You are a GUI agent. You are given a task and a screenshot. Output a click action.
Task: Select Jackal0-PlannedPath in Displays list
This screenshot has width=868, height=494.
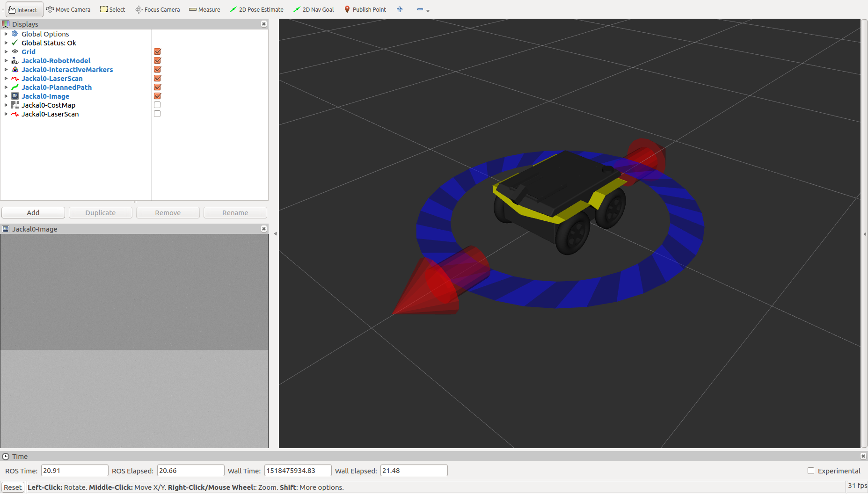(56, 87)
